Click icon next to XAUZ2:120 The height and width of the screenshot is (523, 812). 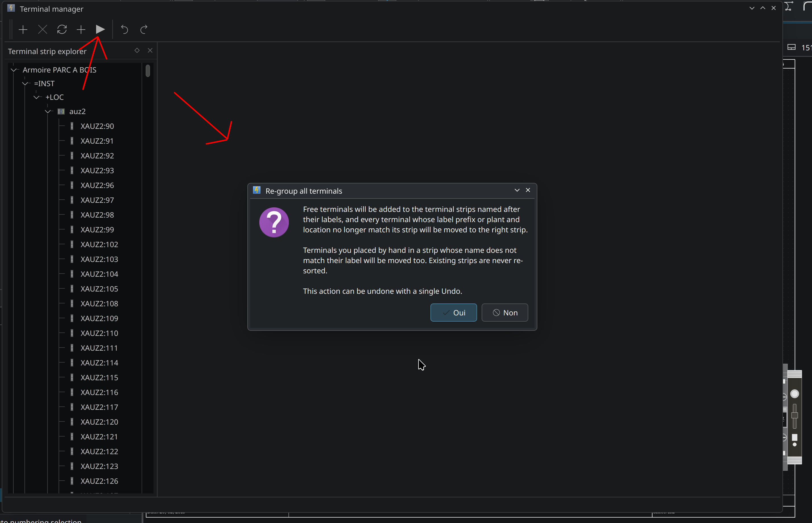72,421
